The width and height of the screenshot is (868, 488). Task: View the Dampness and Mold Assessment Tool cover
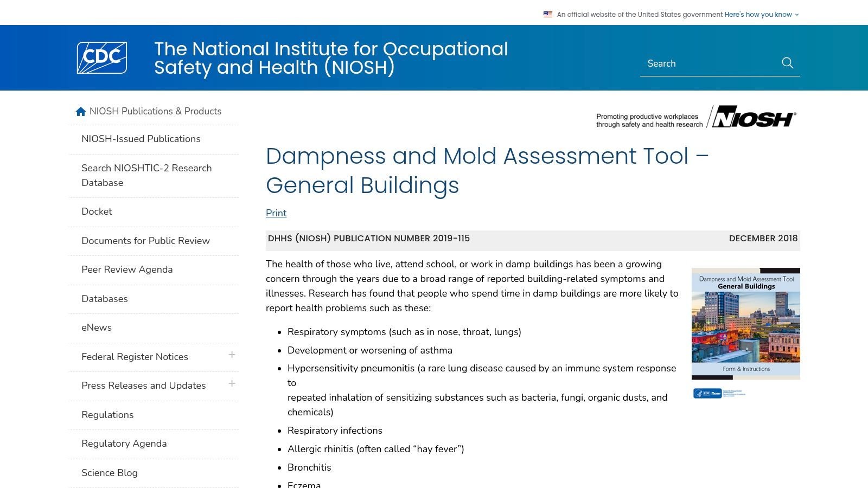pos(745,324)
